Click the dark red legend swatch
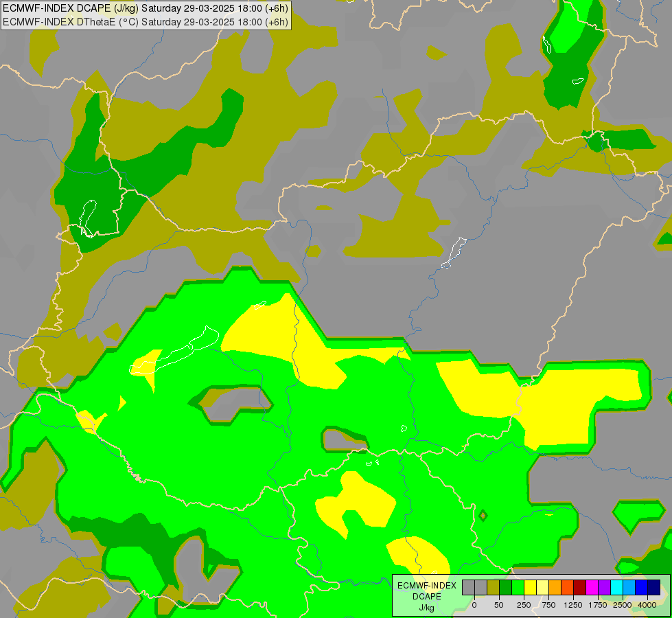The height and width of the screenshot is (618, 672). point(580,588)
